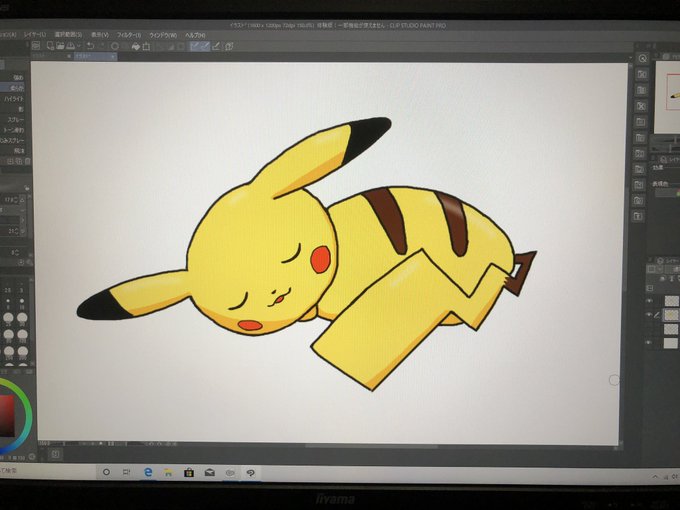This screenshot has width=680, height=510.
Task: Click the Cortana circle on the taskbar
Action: pyautogui.click(x=106, y=472)
